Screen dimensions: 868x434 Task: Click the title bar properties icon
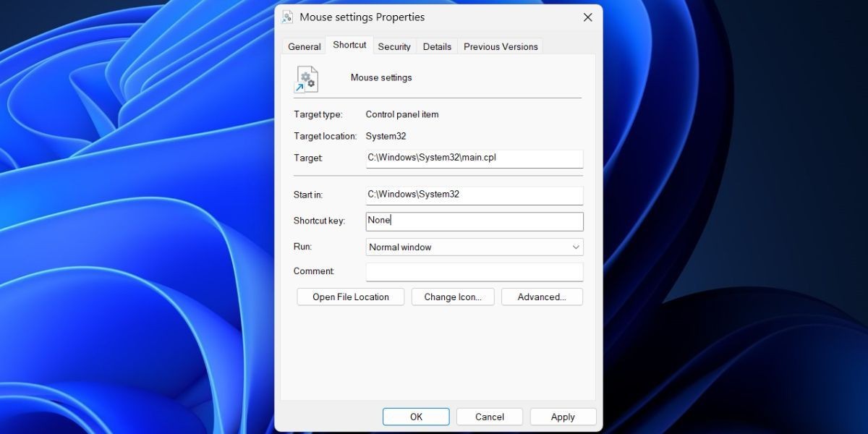288,17
